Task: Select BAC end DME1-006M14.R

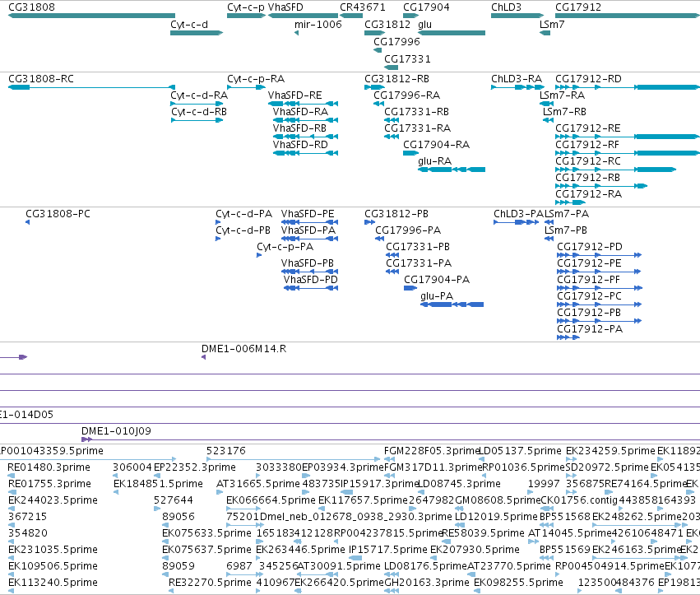Action: pos(203,357)
